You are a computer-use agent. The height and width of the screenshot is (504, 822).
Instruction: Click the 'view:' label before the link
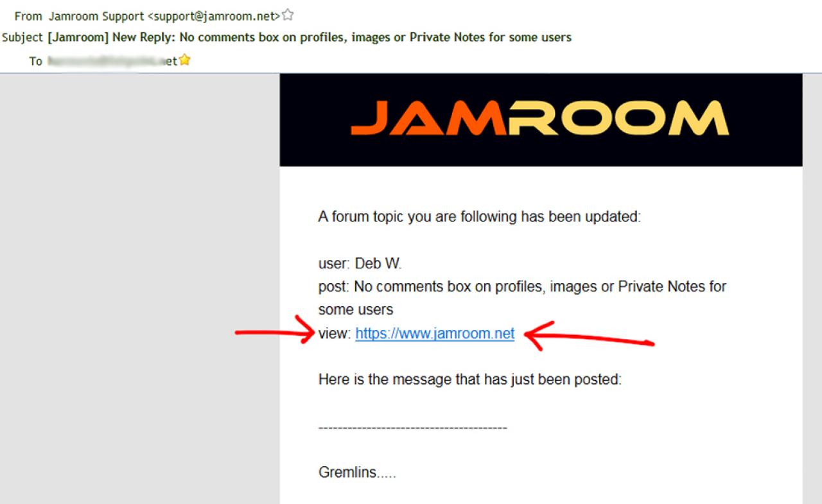[335, 334]
